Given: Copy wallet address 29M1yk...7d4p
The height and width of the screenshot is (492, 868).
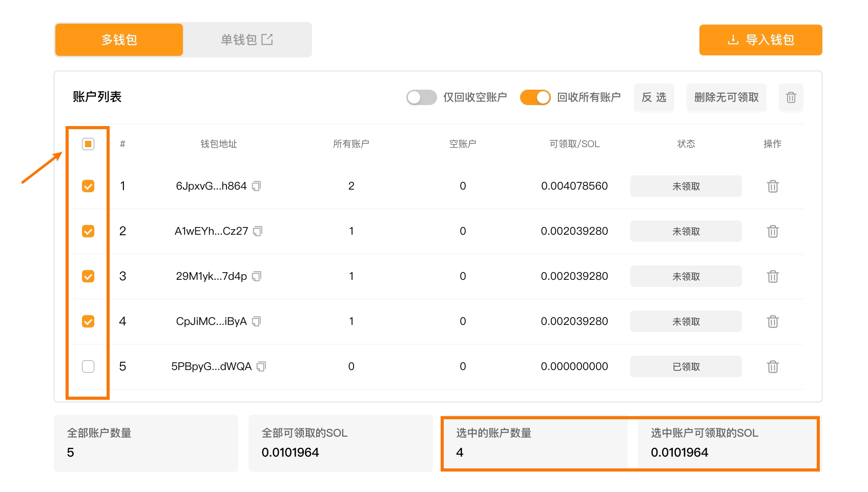Looking at the screenshot, I should [257, 276].
